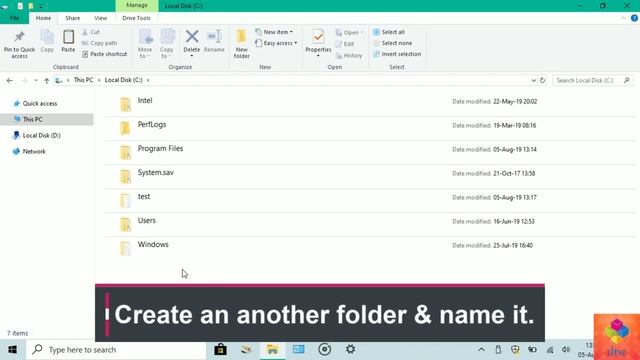This screenshot has height=360, width=640.
Task: Open Properties from the ribbon
Action: coord(318,43)
